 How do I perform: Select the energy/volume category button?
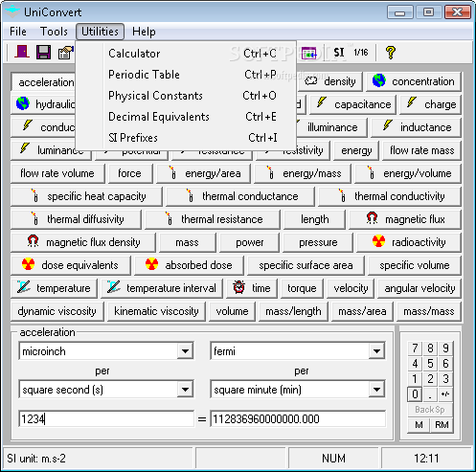coord(408,173)
